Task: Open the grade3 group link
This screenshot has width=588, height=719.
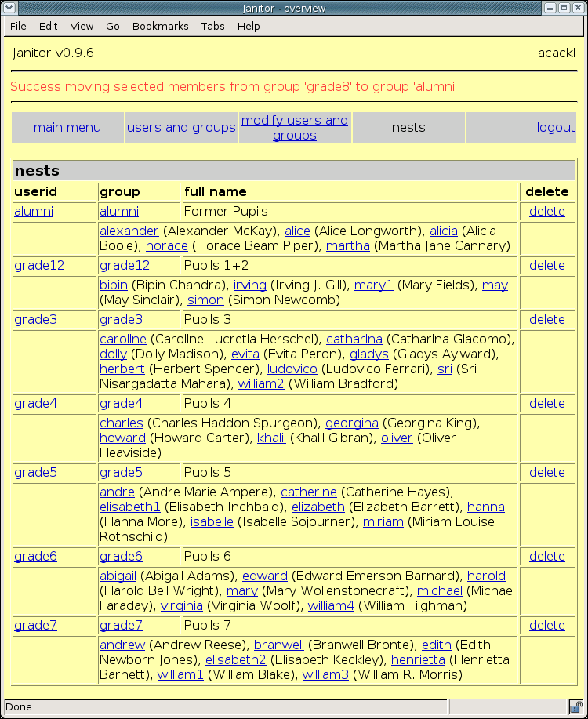Action: (x=121, y=320)
